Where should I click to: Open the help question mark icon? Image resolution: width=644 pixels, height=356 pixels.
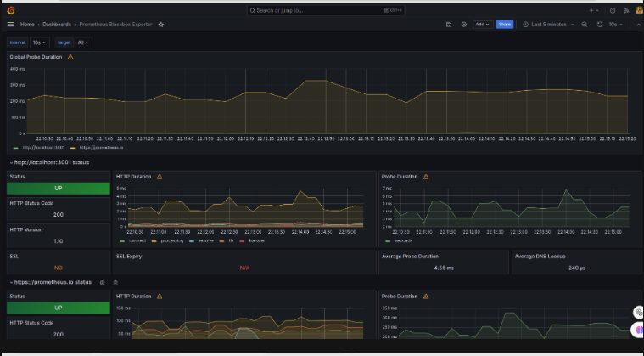coord(613,11)
